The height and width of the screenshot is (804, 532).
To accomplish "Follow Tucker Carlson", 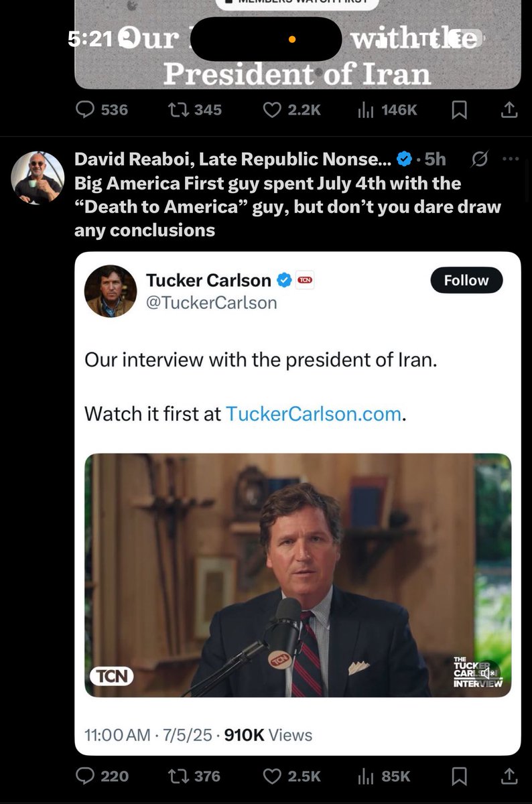I will coord(466,280).
